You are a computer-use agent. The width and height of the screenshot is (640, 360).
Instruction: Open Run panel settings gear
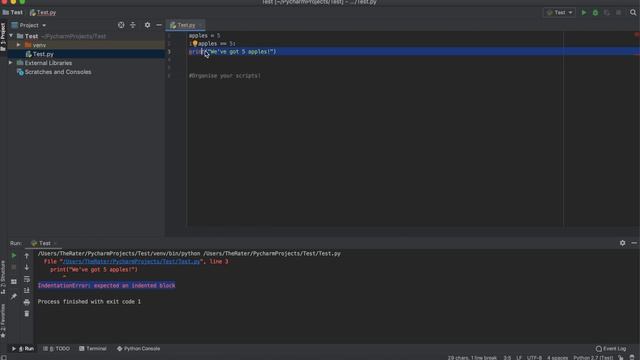point(622,243)
